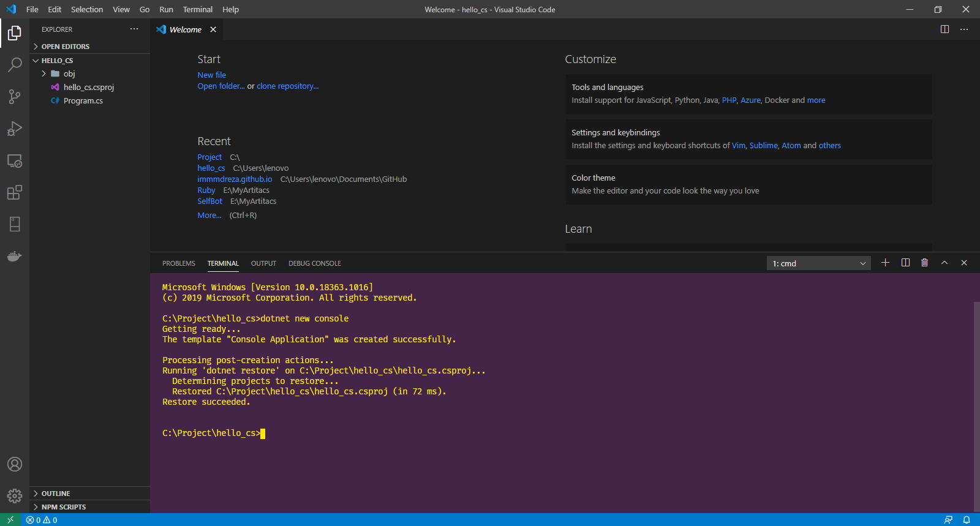Open the View menu

[x=121, y=9]
